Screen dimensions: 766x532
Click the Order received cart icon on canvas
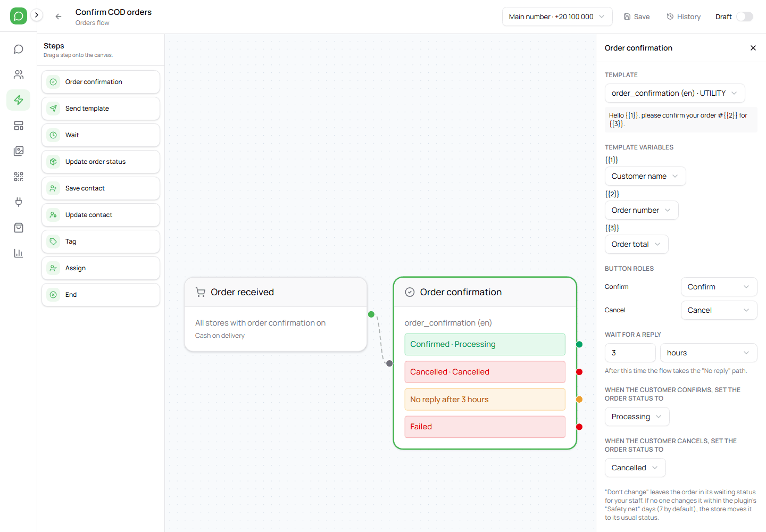tap(201, 292)
